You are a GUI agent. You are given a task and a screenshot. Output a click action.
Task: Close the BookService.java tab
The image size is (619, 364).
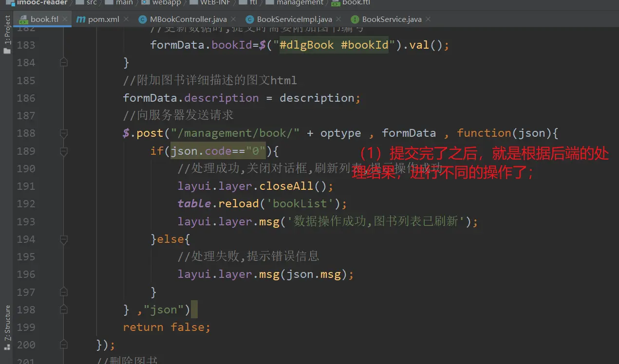429,19
